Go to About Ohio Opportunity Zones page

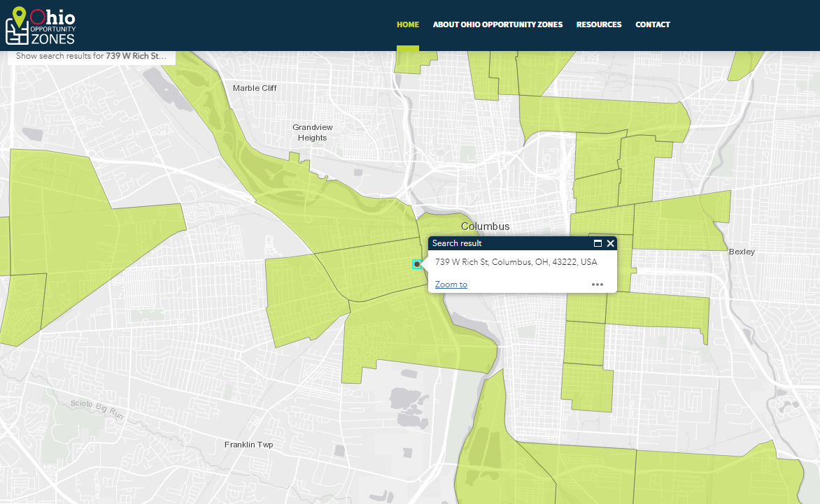click(x=497, y=24)
